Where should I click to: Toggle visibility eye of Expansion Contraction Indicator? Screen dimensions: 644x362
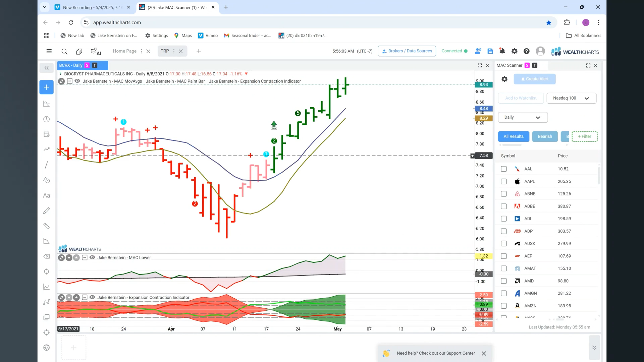coord(92,297)
